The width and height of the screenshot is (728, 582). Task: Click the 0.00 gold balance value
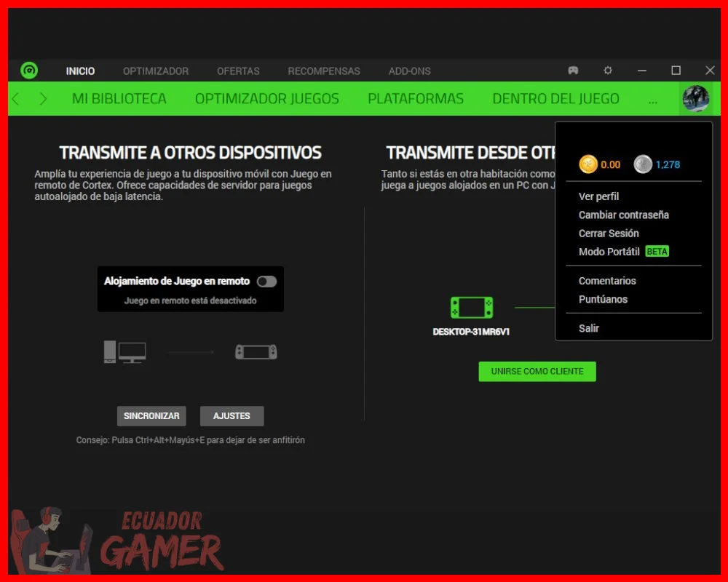611,164
